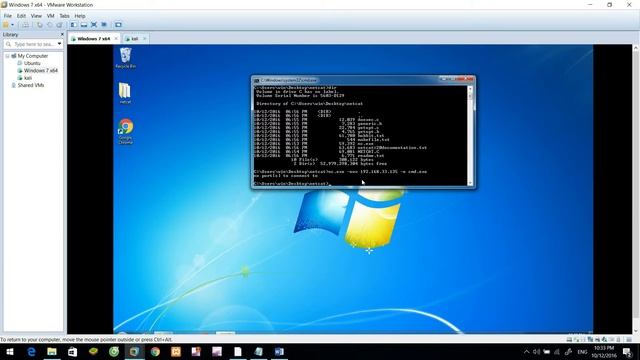
Task: Close the Library panel
Action: tap(62, 35)
